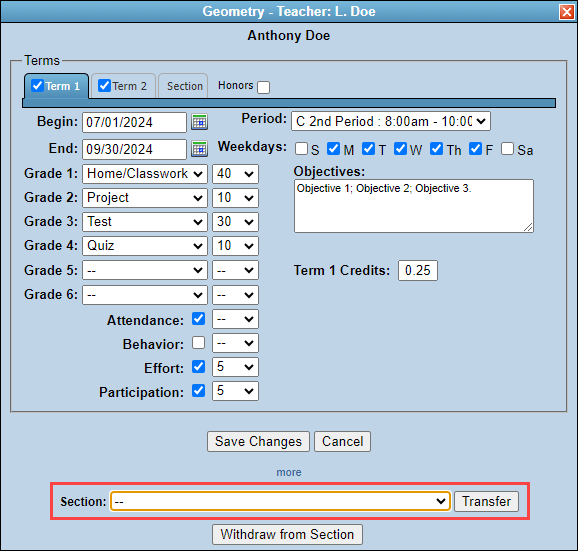This screenshot has height=551, width=578.
Task: Open Grade 6 weight dropdown
Action: (235, 295)
